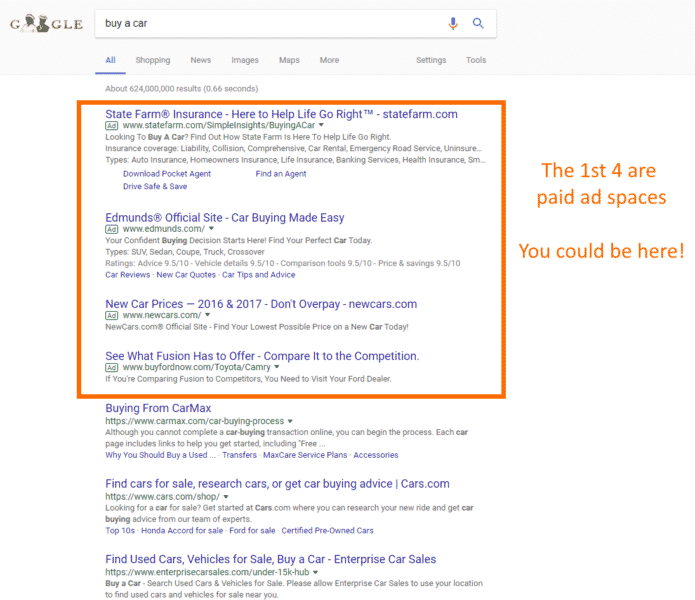Click the Ad badge beside newcars.com URL
Screen dimensions: 695x600
click(112, 316)
